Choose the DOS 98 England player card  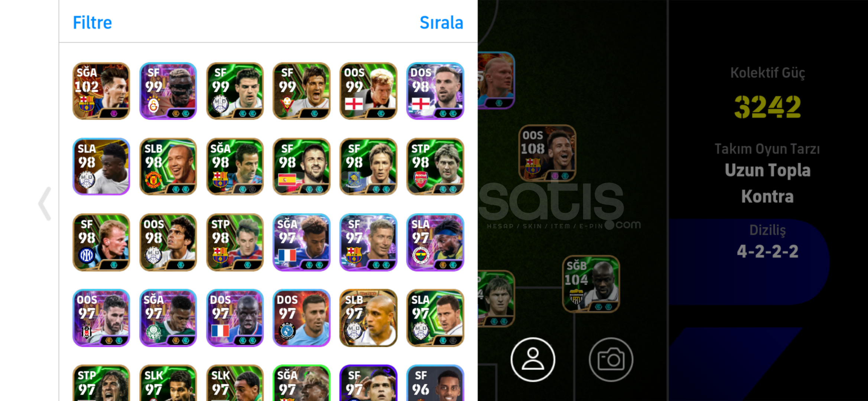click(435, 91)
